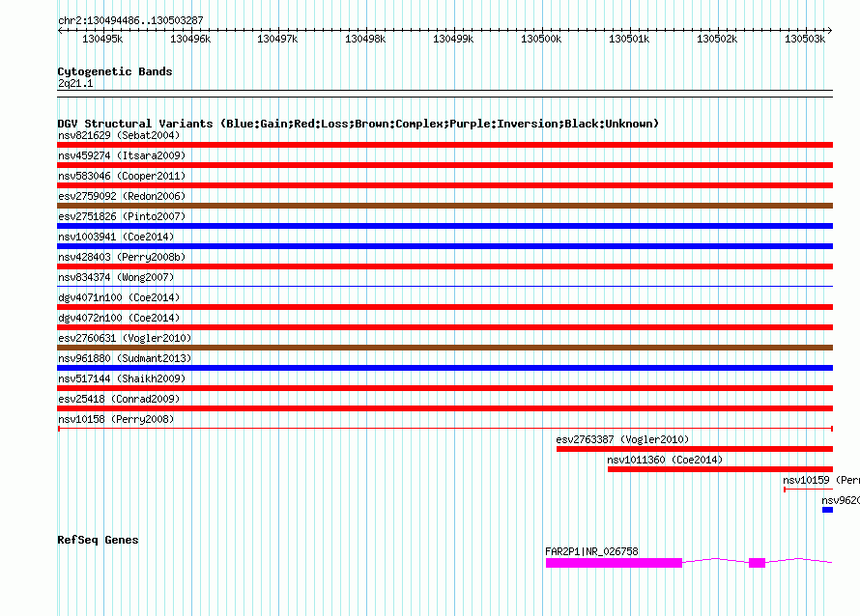Click the esv2759092 (Redon2006) label

122,196
